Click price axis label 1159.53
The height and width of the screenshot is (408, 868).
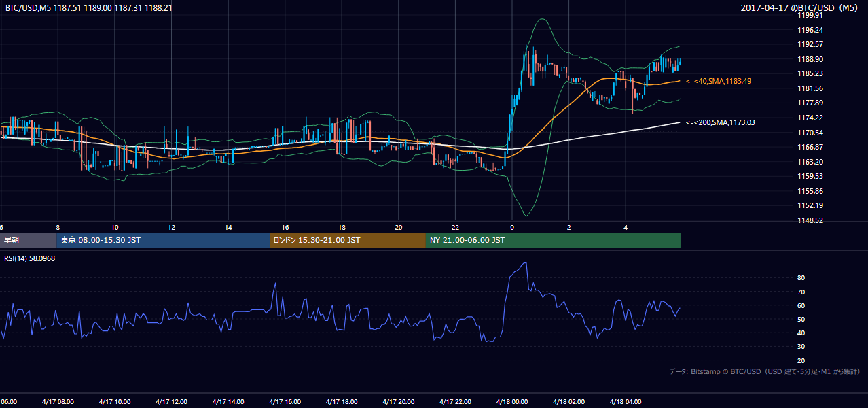810,176
